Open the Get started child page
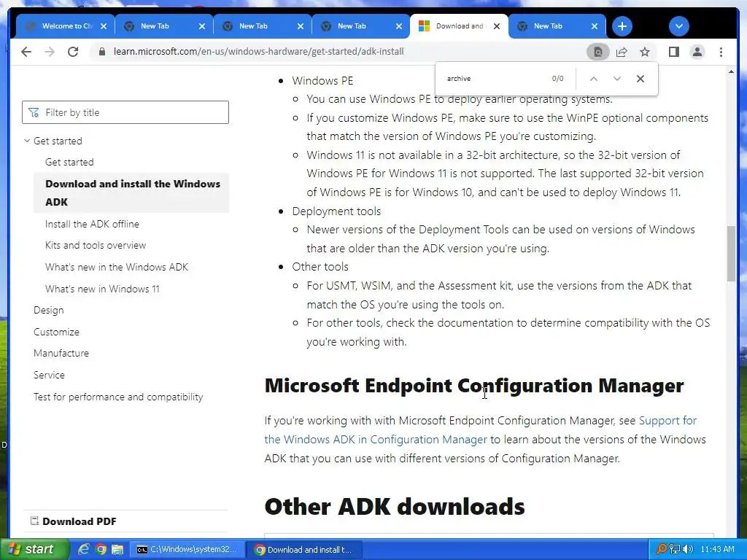This screenshot has height=560, width=747. (69, 162)
